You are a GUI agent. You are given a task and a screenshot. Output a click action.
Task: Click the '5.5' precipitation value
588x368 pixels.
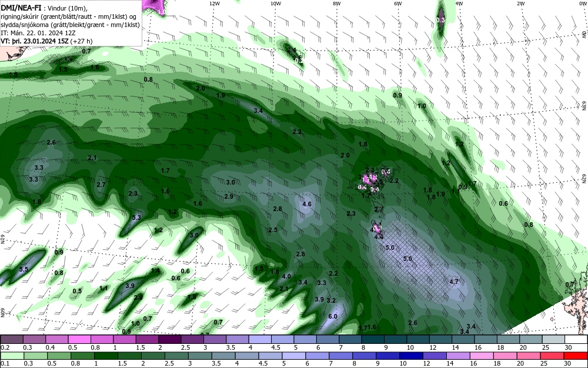pyautogui.click(x=24, y=269)
